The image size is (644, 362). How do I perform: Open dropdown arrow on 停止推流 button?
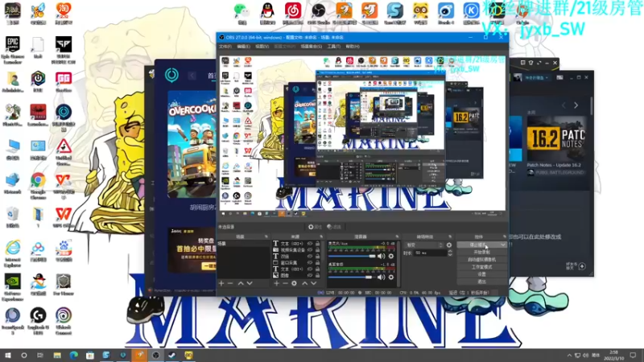click(x=502, y=245)
